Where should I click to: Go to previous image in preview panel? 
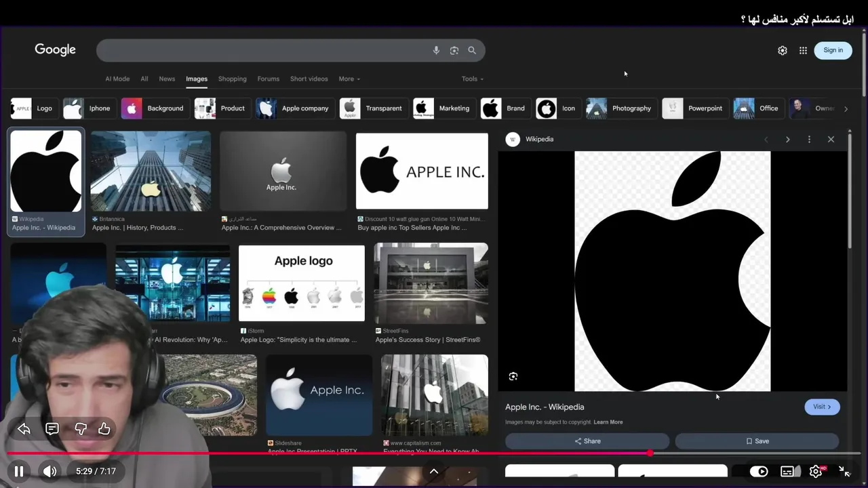point(766,139)
